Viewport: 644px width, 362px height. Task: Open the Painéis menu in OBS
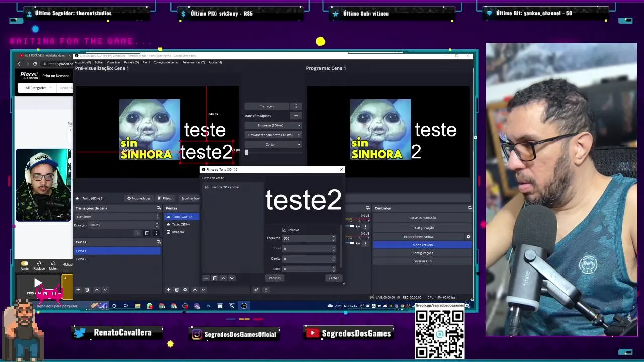131,62
